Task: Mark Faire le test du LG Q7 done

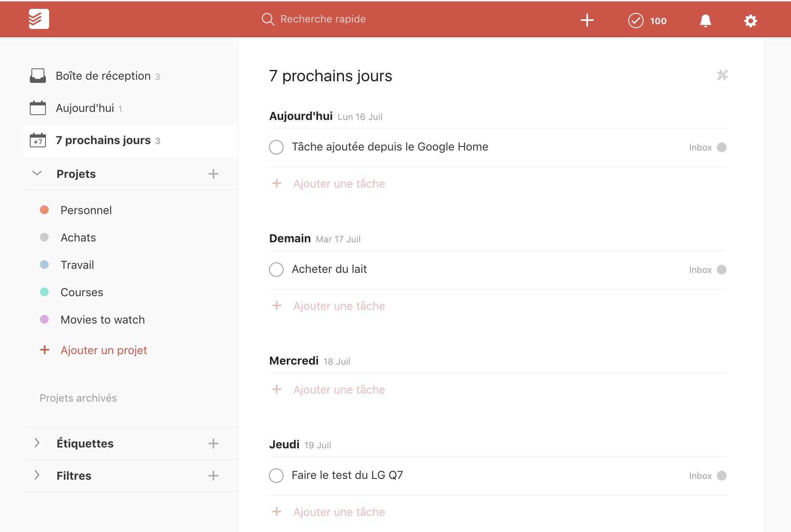Action: (x=276, y=476)
